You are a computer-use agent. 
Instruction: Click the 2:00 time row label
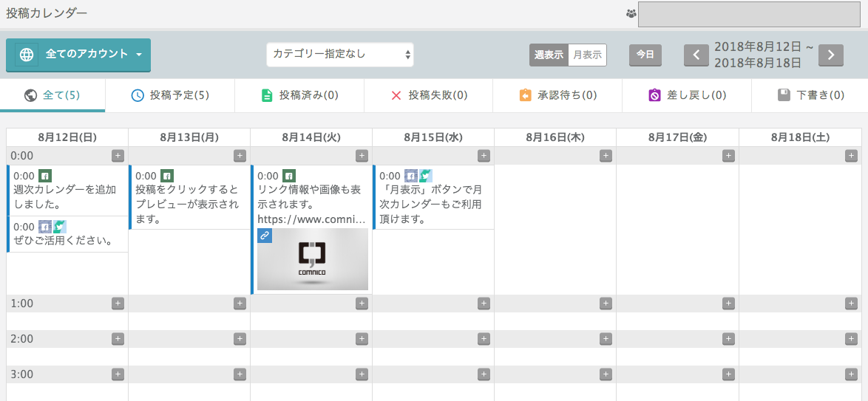click(x=22, y=338)
